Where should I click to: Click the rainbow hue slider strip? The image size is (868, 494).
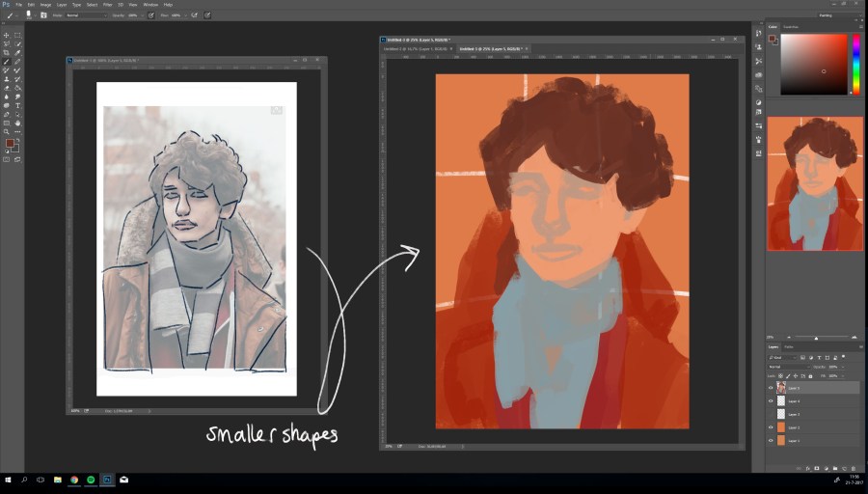855,63
